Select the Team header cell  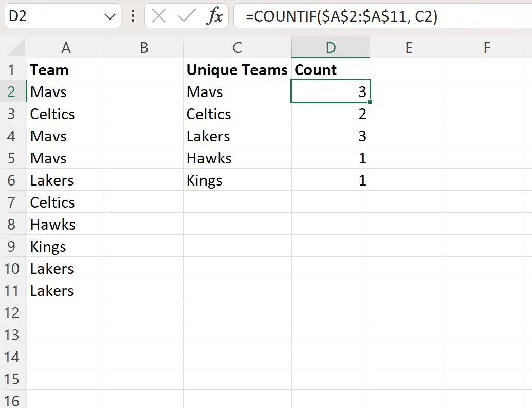point(66,69)
